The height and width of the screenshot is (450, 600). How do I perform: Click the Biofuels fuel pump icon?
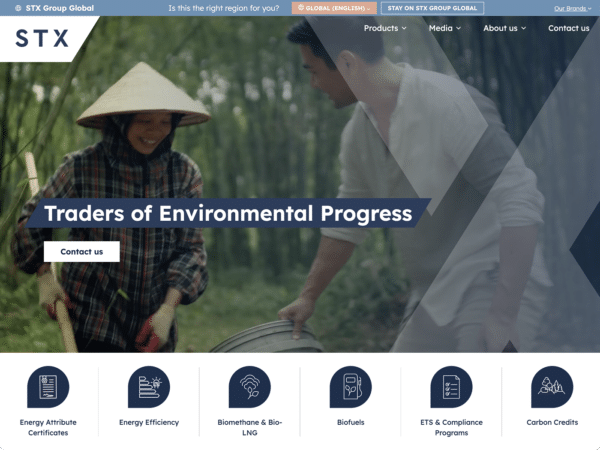point(350,387)
